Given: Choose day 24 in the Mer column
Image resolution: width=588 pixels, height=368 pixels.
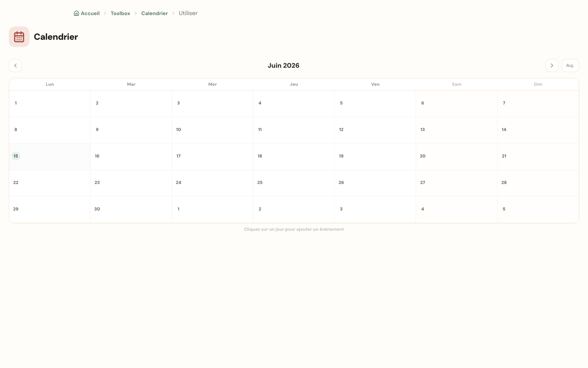Looking at the screenshot, I should pos(212,183).
